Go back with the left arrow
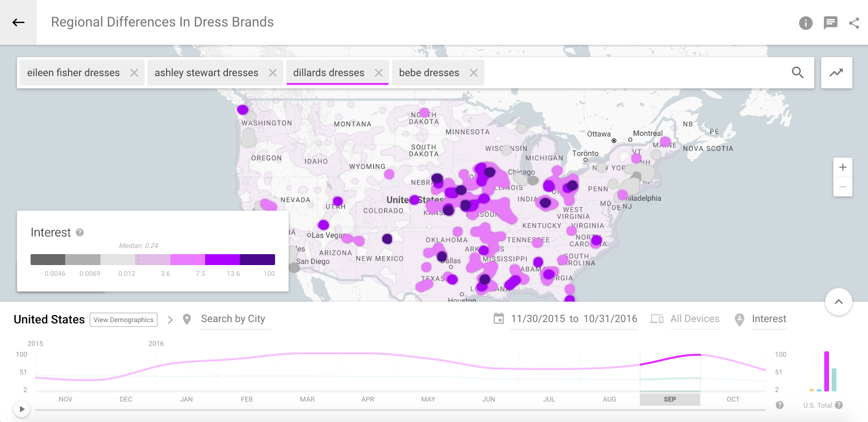 18,22
